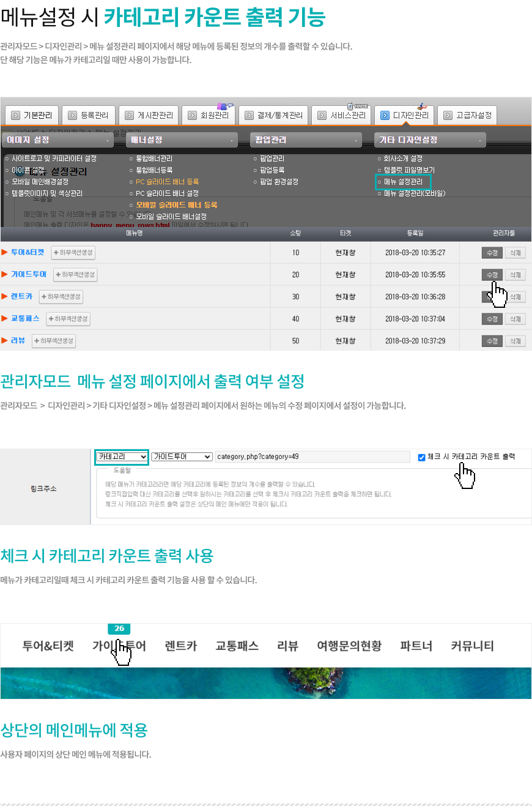The width and height of the screenshot is (532, 806).
Task: Click 하부섹션생성 button for 교통패스 row
Action: click(x=68, y=319)
